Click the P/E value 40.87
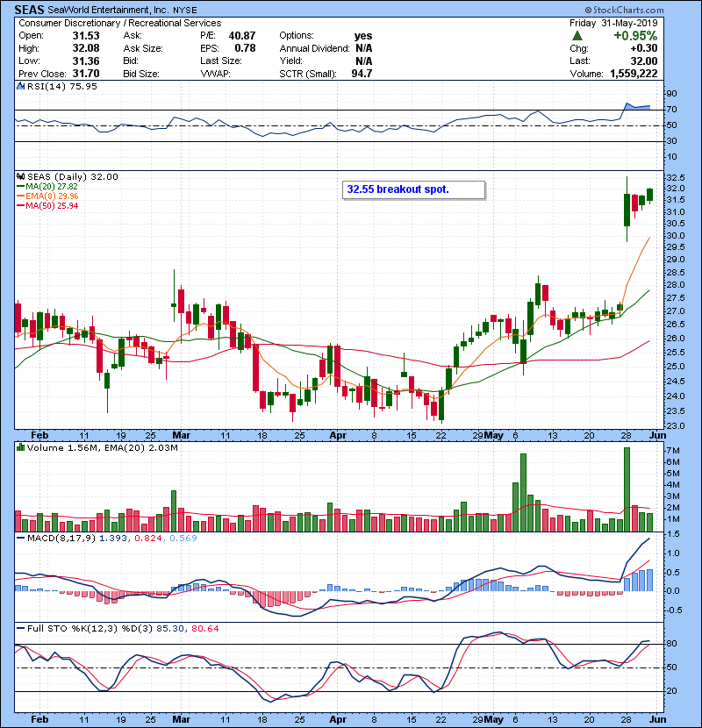702x728 pixels. (x=242, y=36)
